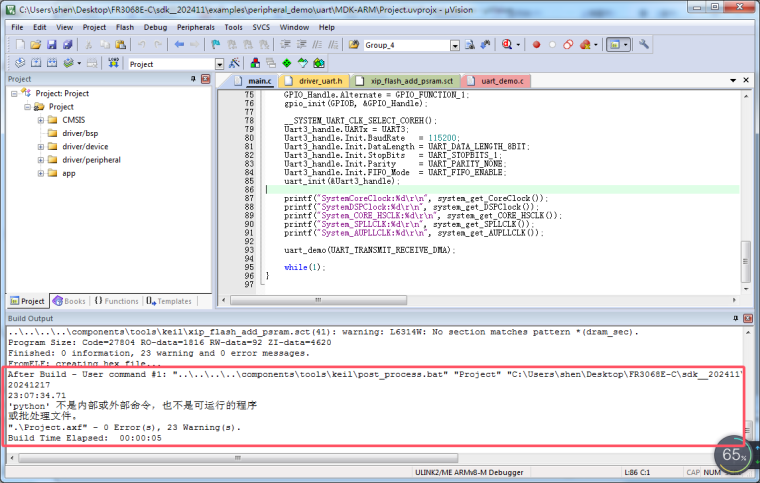
Task: Expand the driver/peripheral group node
Action: pos(40,159)
